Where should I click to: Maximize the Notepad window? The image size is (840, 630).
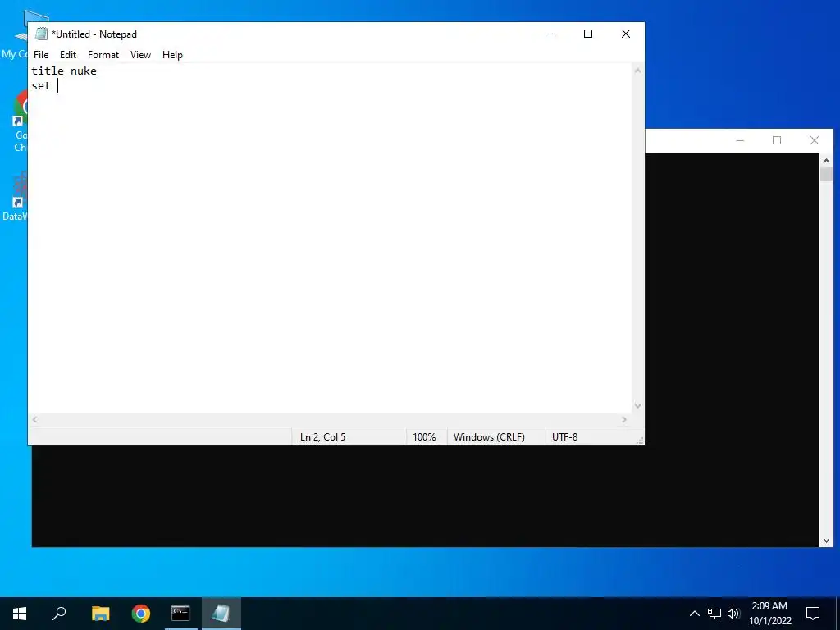click(x=588, y=34)
